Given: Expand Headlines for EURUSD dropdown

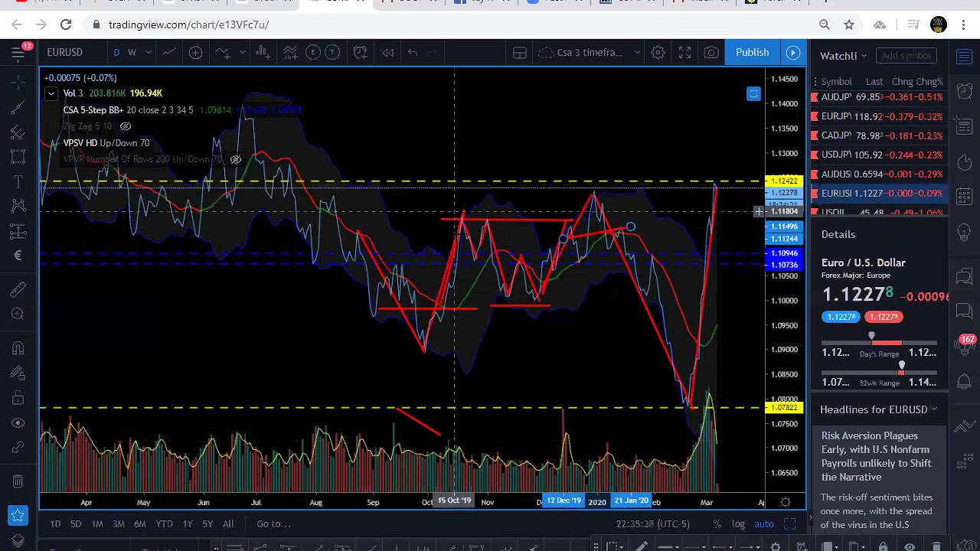Looking at the screenshot, I should click(x=879, y=409).
